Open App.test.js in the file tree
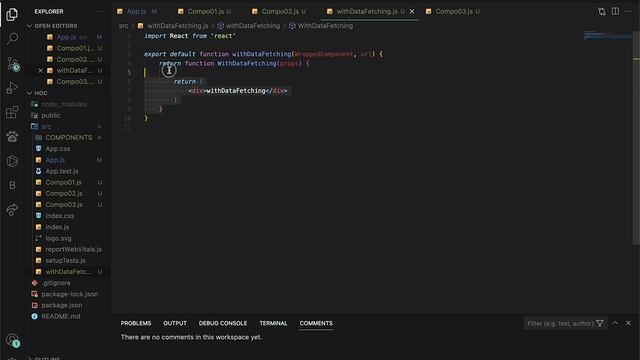Viewport: 640px width, 360px height. [x=62, y=171]
